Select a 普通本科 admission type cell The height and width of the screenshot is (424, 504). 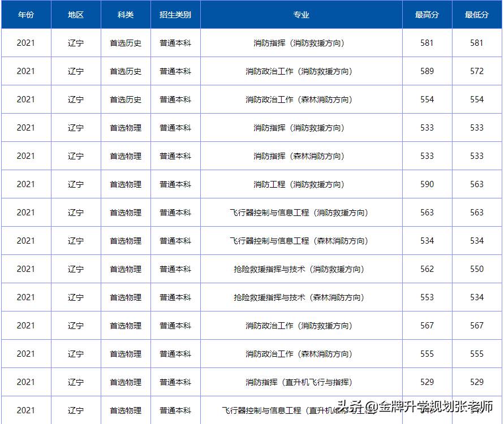(x=175, y=42)
